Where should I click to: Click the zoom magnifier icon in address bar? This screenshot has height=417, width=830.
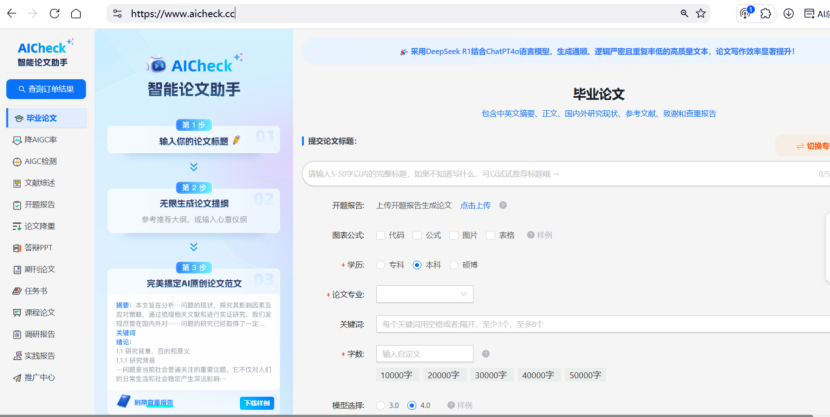(x=684, y=14)
